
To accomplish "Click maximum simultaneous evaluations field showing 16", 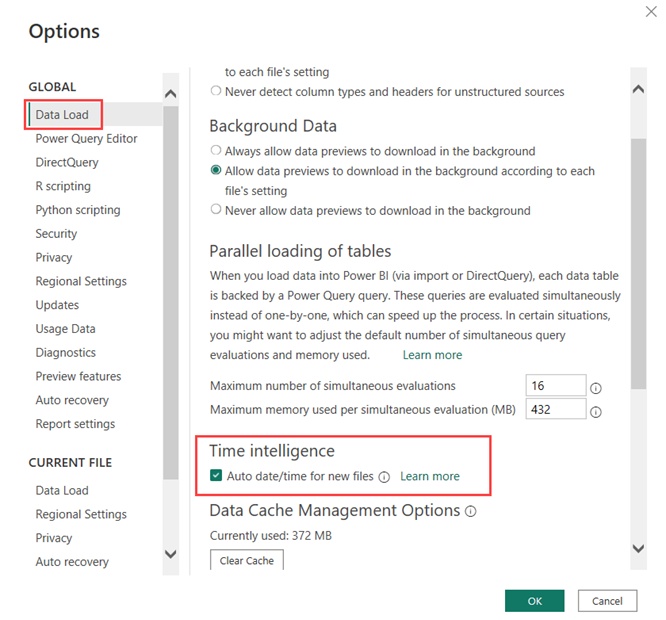I will [x=556, y=386].
